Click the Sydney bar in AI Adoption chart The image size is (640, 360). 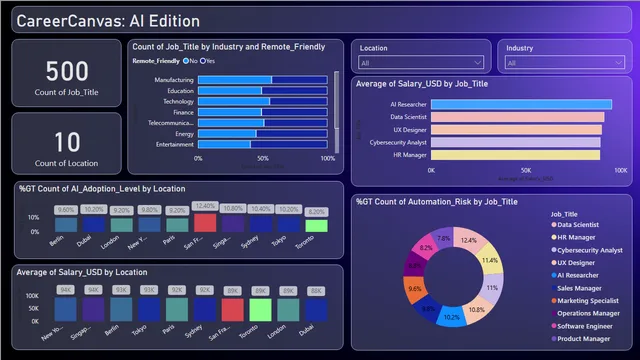[x=261, y=224]
